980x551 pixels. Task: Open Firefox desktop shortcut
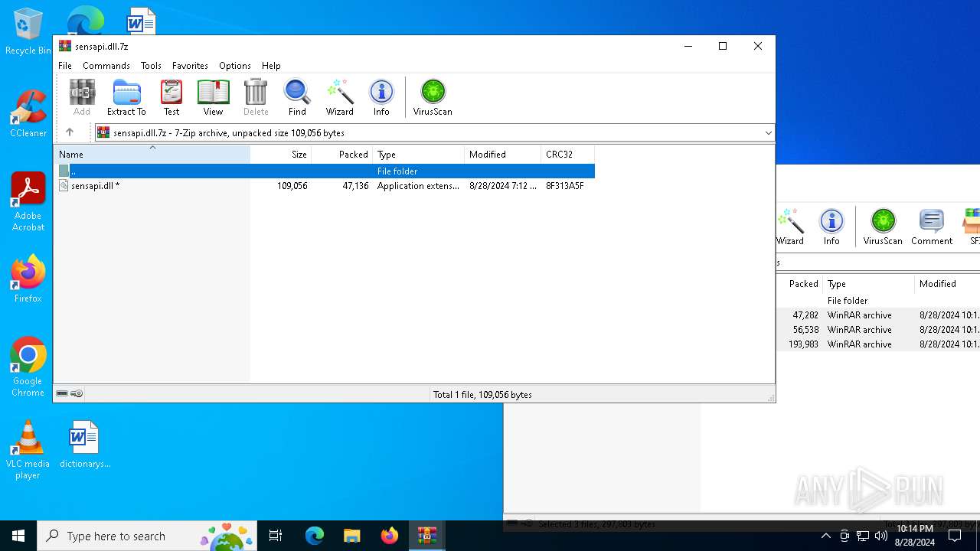pyautogui.click(x=28, y=279)
